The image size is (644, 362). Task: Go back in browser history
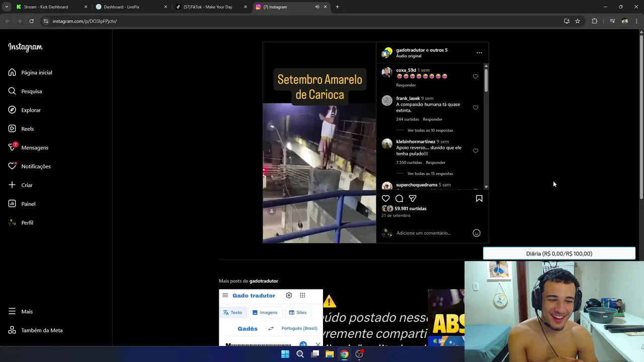click(x=7, y=21)
